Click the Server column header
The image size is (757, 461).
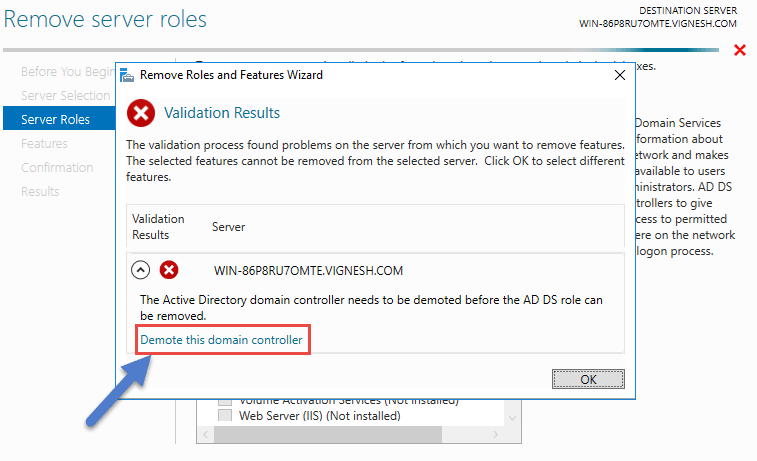tap(228, 227)
